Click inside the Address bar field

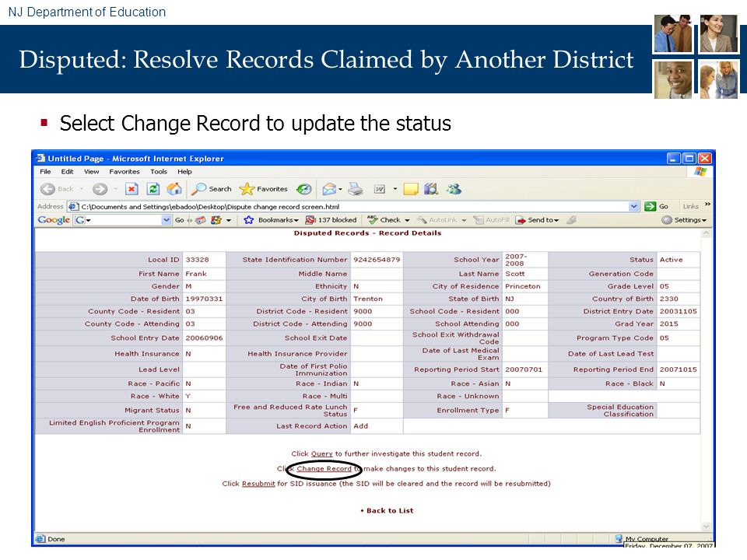(353, 206)
